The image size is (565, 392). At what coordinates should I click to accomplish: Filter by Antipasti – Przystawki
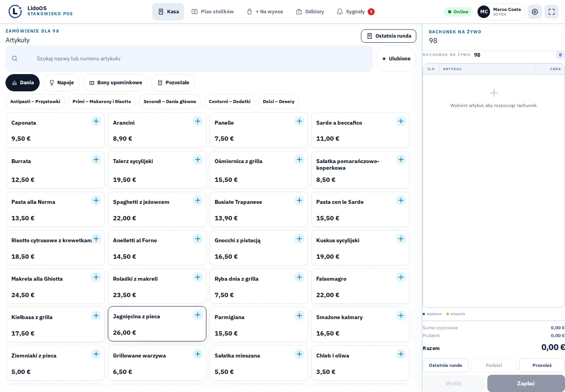pos(35,102)
